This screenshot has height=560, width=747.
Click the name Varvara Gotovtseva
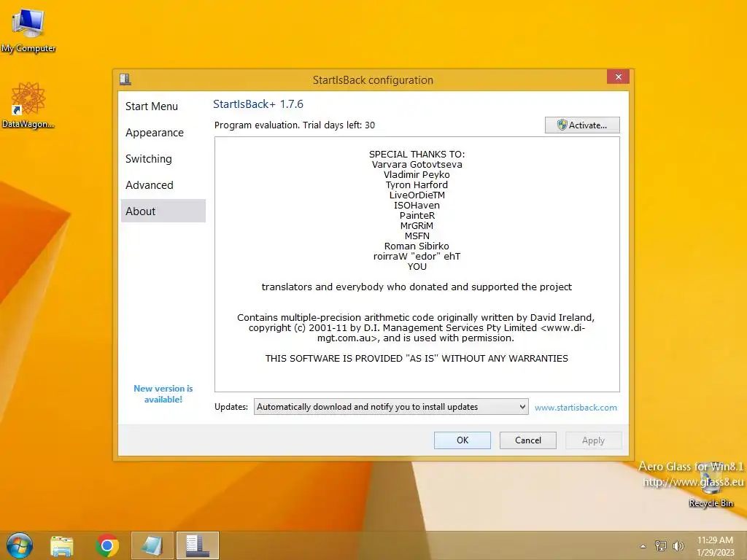[417, 164]
